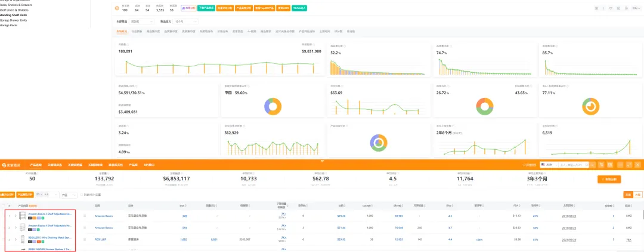Click product thumbnail of Amazon Basics 3-Shelf unit
Viewport: 644px width, 252px height.
23,216
